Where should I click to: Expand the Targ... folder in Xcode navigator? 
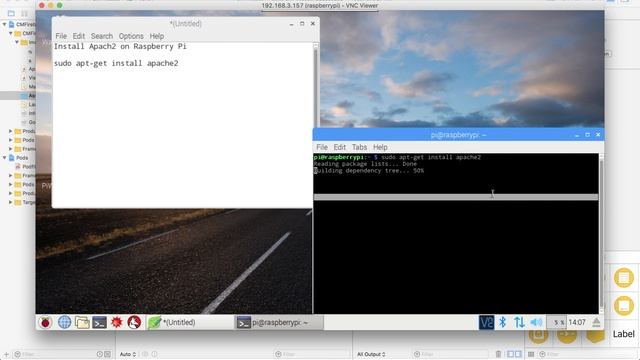pos(11,202)
